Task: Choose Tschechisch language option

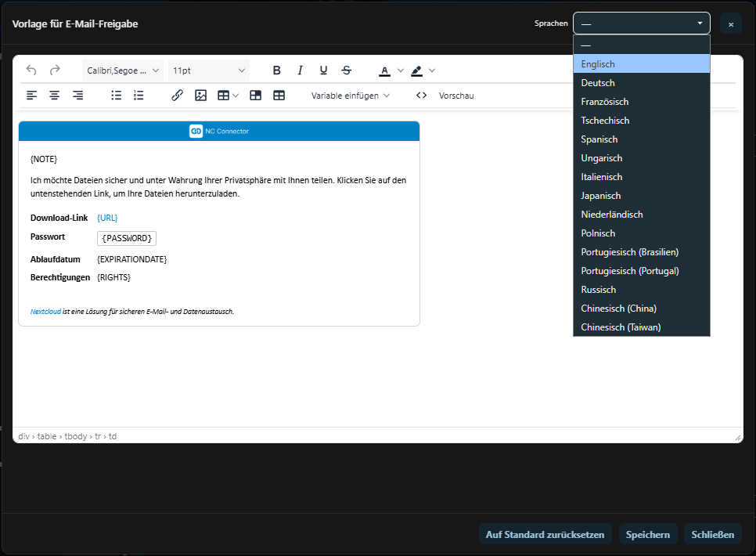Action: pos(641,120)
